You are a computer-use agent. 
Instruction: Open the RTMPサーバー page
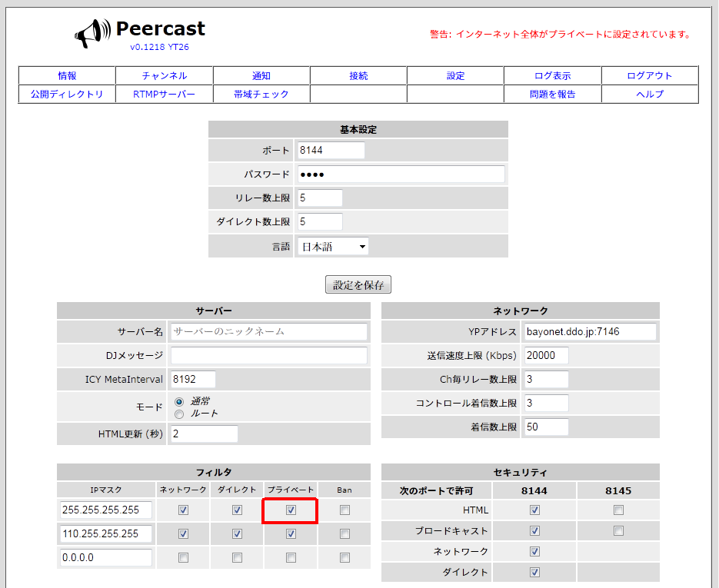coord(164,93)
